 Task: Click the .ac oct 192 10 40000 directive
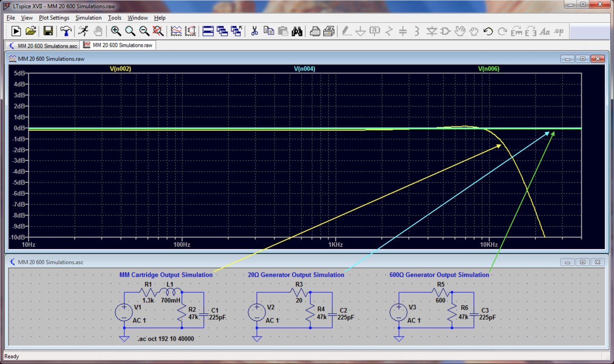(x=165, y=339)
